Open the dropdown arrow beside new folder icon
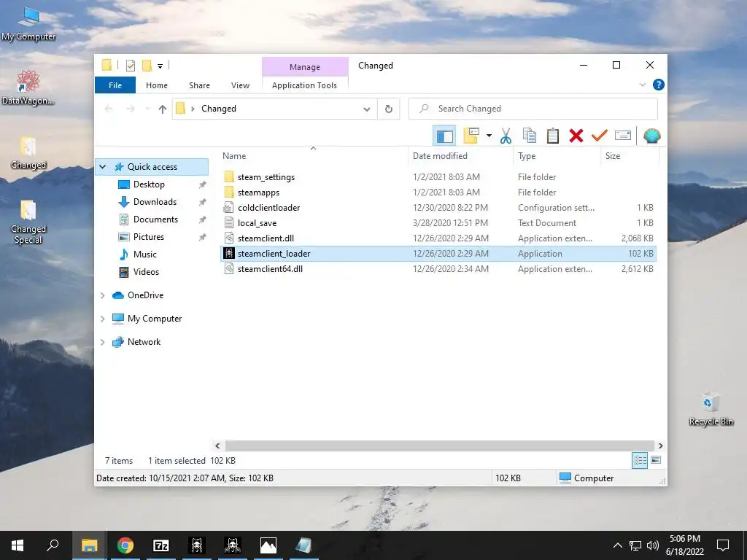The width and height of the screenshot is (747, 560). [x=489, y=136]
